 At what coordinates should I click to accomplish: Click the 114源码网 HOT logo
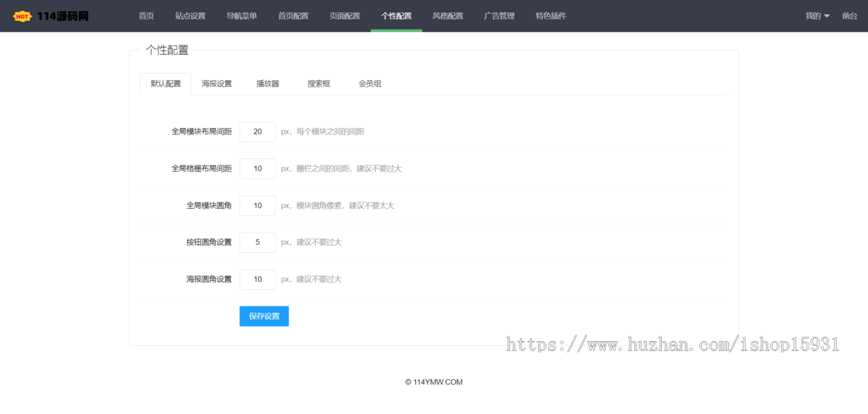click(51, 16)
